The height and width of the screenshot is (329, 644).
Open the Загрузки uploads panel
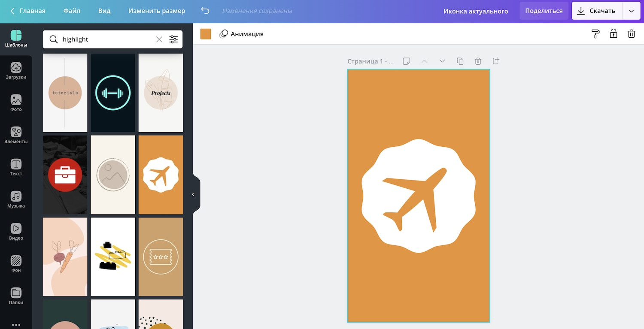pyautogui.click(x=16, y=71)
